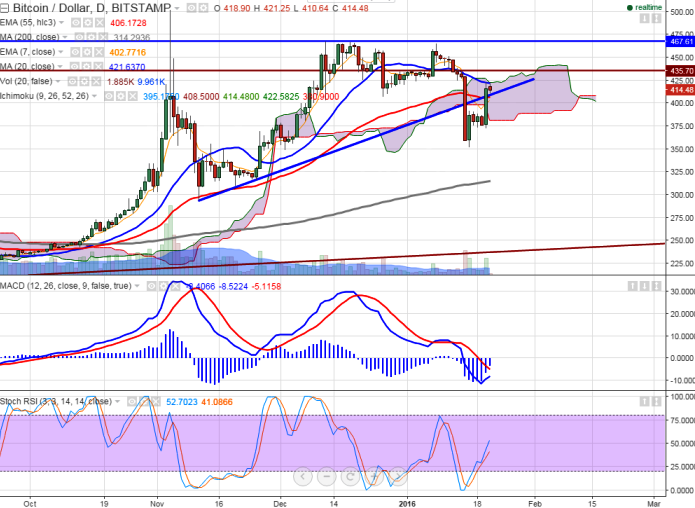Remove the EMA (55, hlc3) indicator

tap(99, 23)
